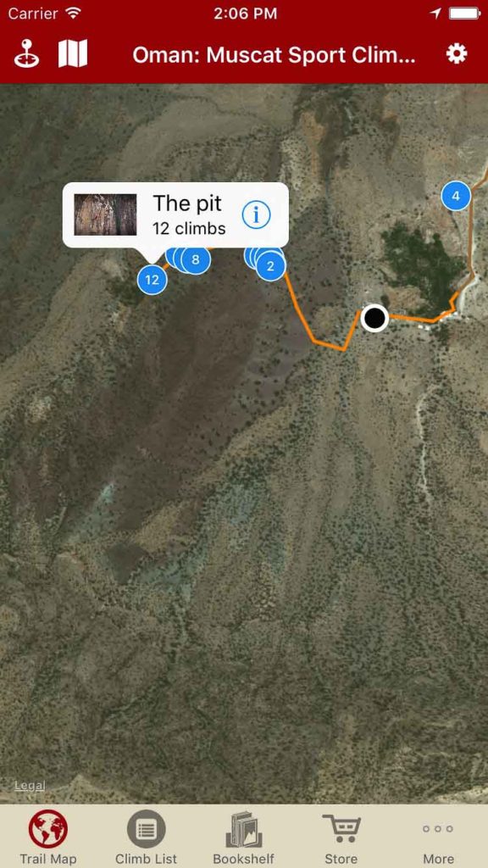The width and height of the screenshot is (488, 868).
Task: Switch to the Trail Map tab
Action: click(x=48, y=837)
